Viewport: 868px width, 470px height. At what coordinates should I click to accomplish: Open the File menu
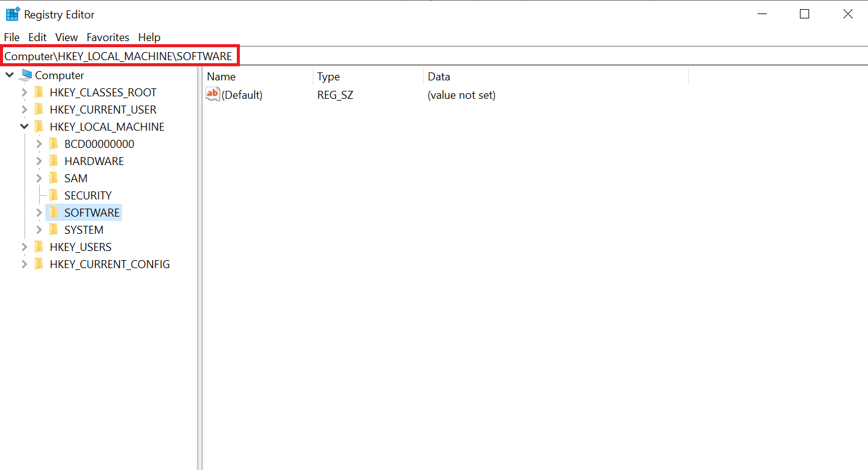coord(12,37)
